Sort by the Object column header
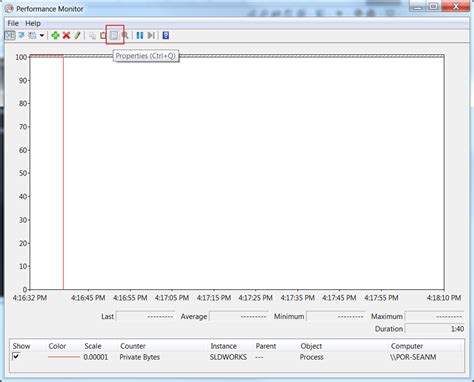Viewport: 474px width, 382px height. 311,346
